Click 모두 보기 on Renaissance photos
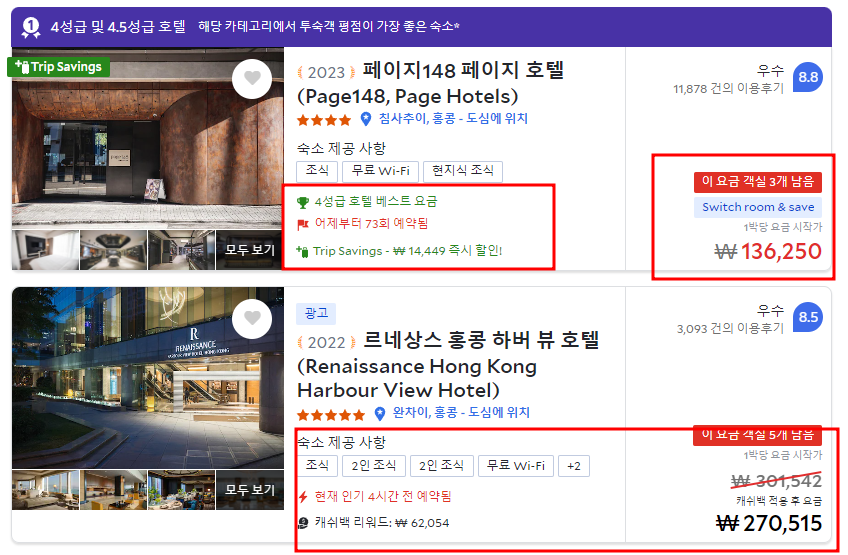 250,490
